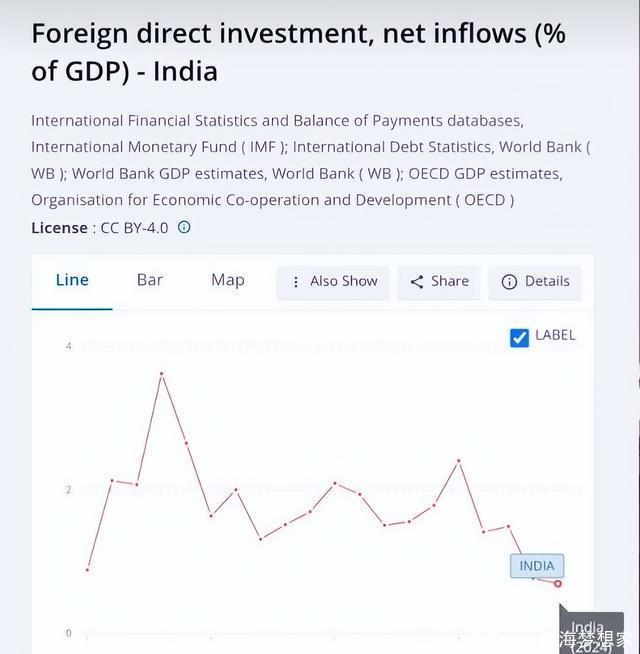Switch to the Line tab
Screen dimensions: 640x654
click(x=72, y=280)
